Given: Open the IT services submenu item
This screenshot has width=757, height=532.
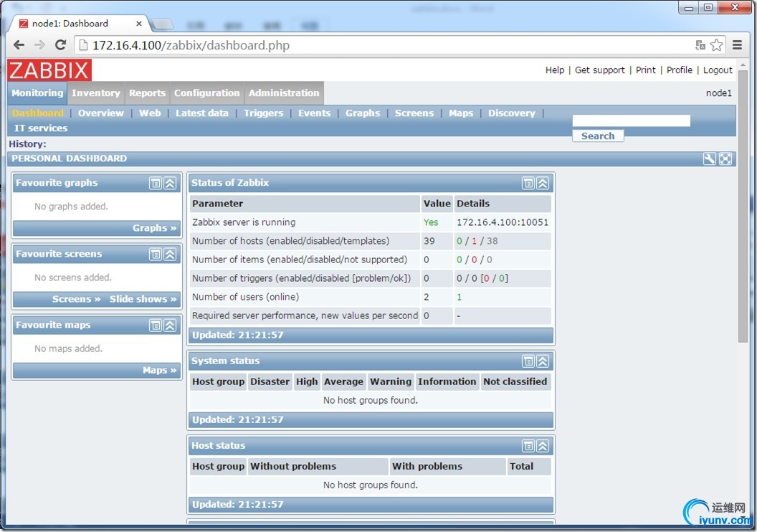Looking at the screenshot, I should tap(41, 128).
